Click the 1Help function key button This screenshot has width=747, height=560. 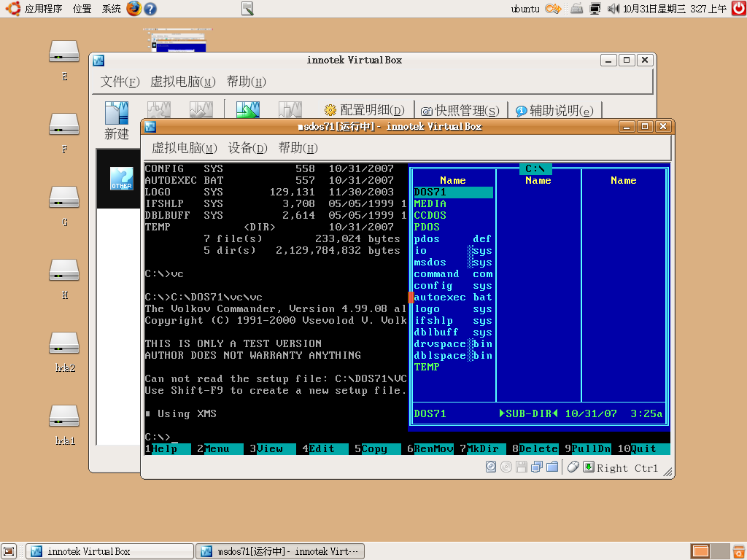[168, 449]
